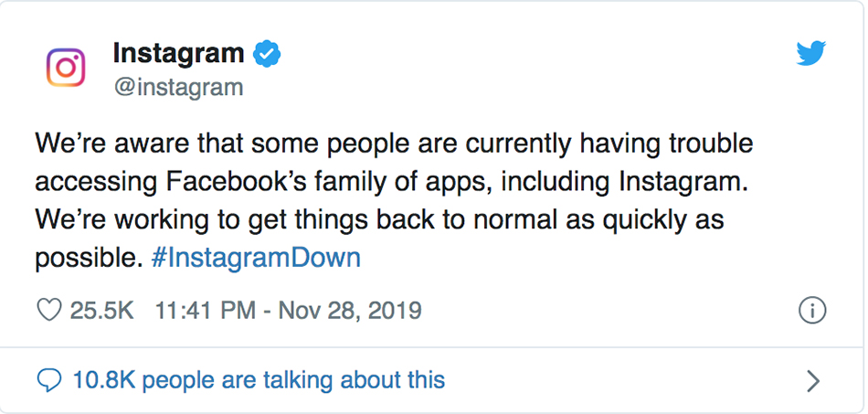868x414 pixels.
Task: Click the speech bubble reply icon
Action: (x=48, y=380)
